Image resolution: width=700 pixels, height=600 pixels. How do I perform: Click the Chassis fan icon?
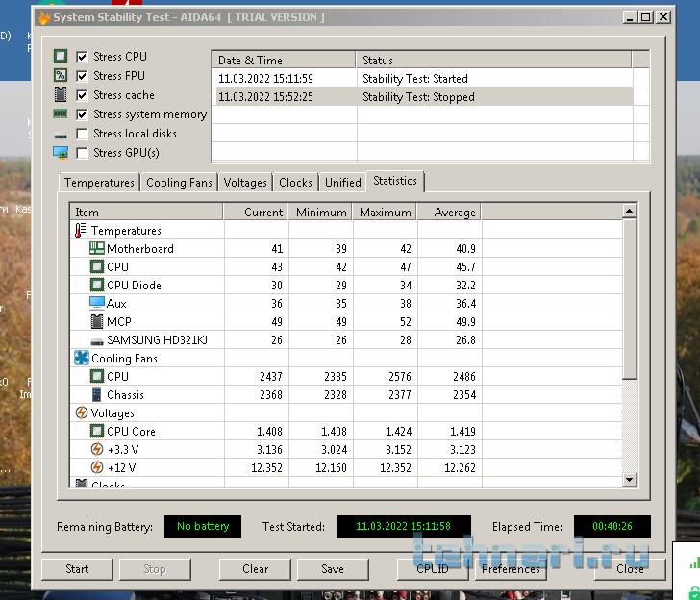point(96,395)
